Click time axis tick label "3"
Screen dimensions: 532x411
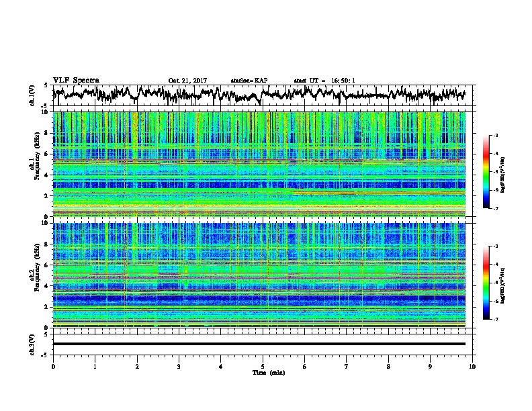pyautogui.click(x=179, y=367)
